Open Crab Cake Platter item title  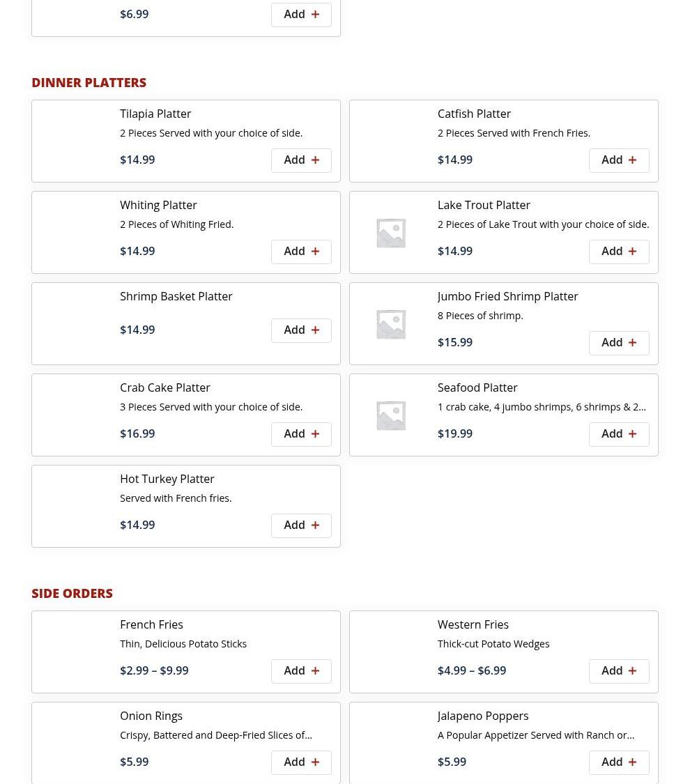pos(164,387)
